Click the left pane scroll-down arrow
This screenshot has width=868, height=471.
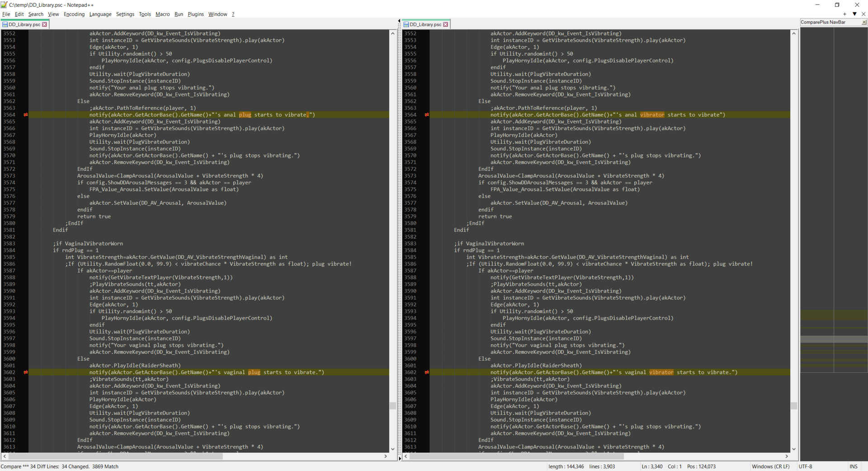tap(392, 449)
